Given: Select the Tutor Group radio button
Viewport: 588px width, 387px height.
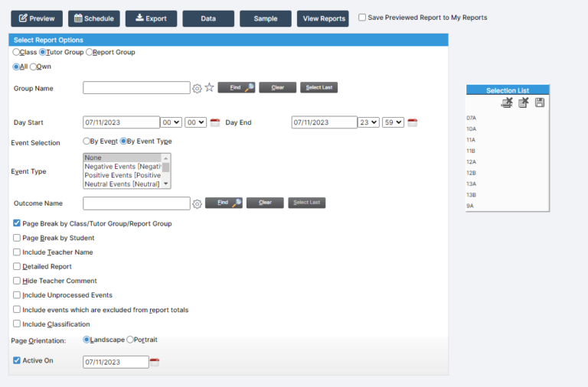Looking at the screenshot, I should tap(42, 52).
